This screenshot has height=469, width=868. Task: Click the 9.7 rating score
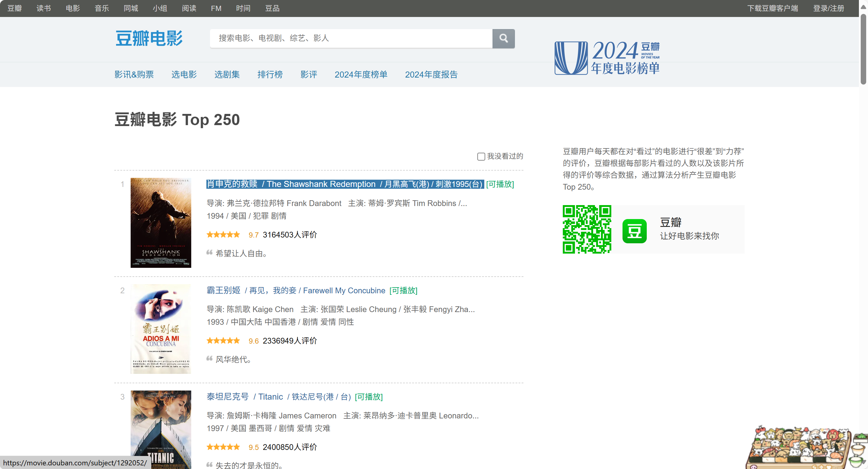point(253,235)
